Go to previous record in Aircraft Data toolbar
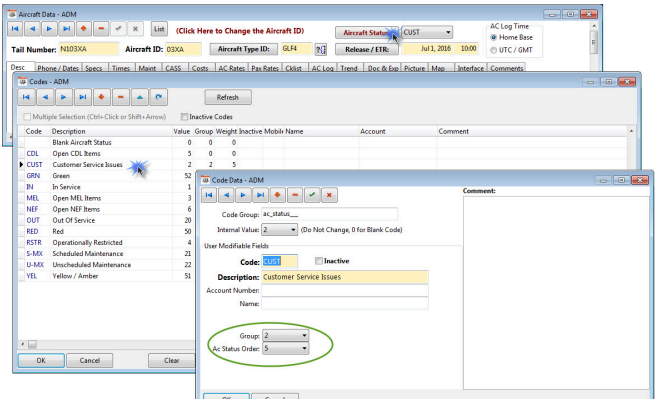The height and width of the screenshot is (399, 656). click(32, 29)
